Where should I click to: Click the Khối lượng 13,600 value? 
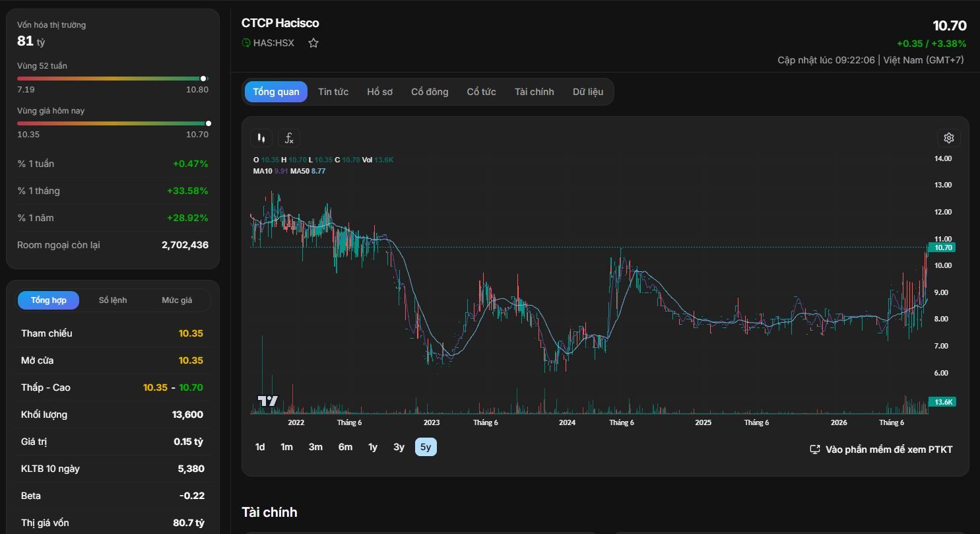[187, 415]
